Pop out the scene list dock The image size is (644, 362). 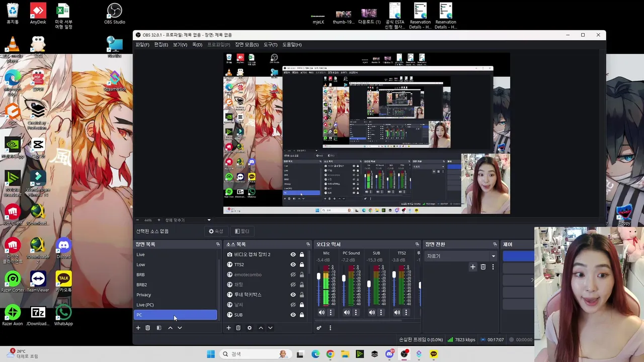(x=218, y=244)
